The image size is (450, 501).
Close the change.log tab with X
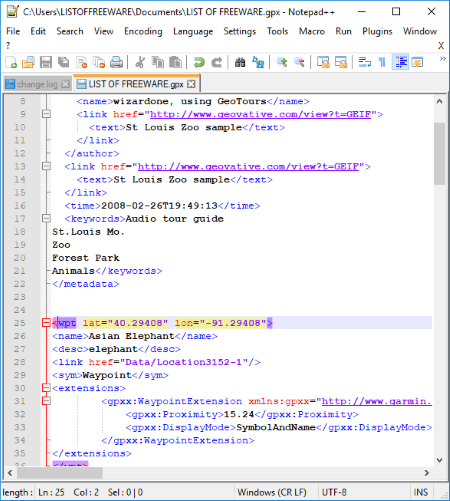(x=66, y=84)
